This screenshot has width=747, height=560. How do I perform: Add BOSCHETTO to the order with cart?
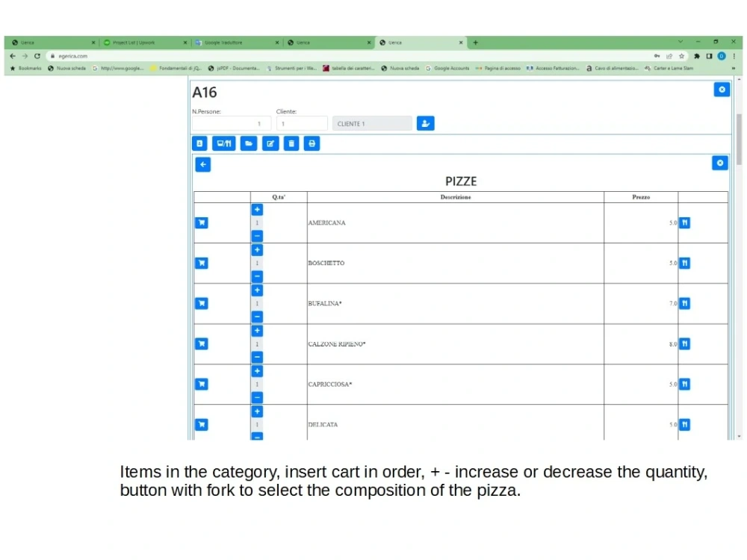[202, 263]
